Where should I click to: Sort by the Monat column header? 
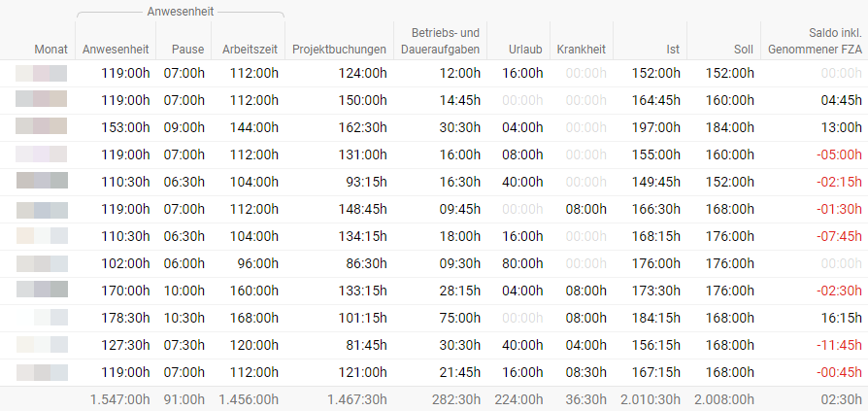[x=50, y=50]
